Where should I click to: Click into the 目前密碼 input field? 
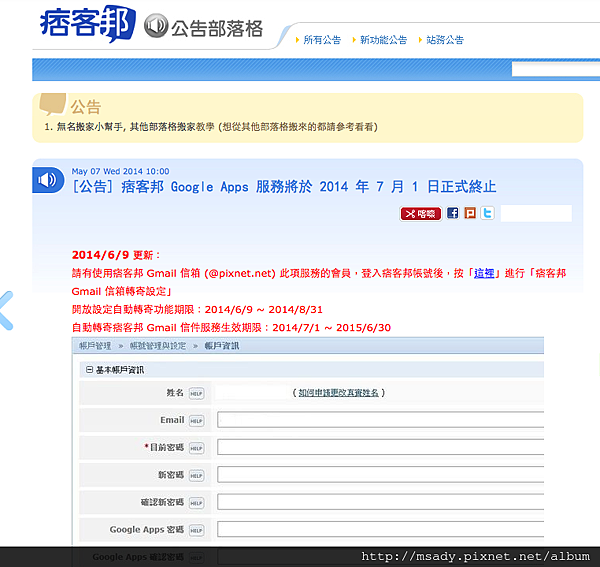point(380,447)
